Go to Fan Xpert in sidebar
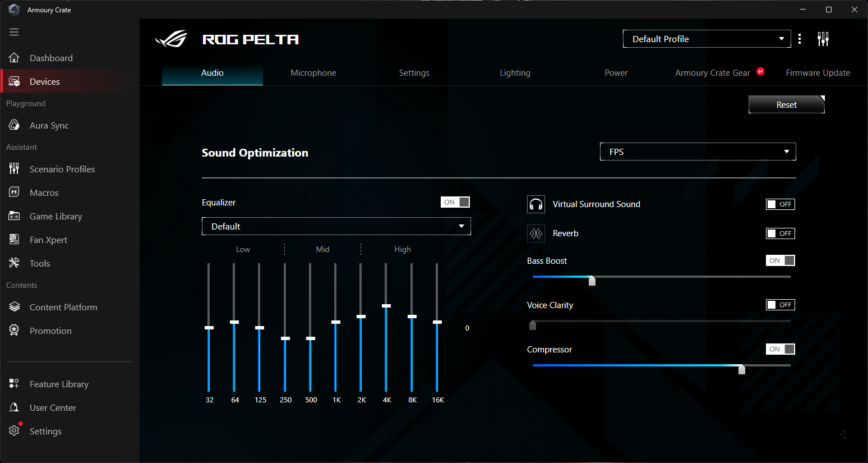The height and width of the screenshot is (463, 868). (x=48, y=240)
